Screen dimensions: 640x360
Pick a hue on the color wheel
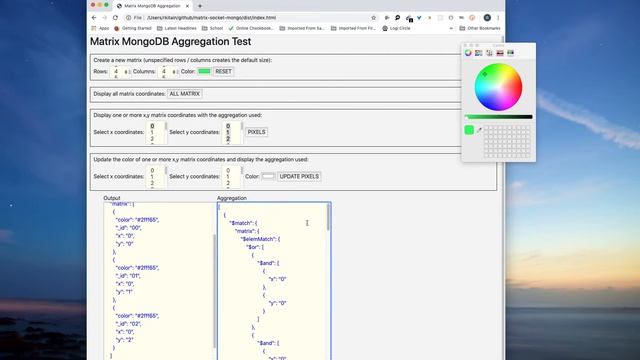pos(498,87)
